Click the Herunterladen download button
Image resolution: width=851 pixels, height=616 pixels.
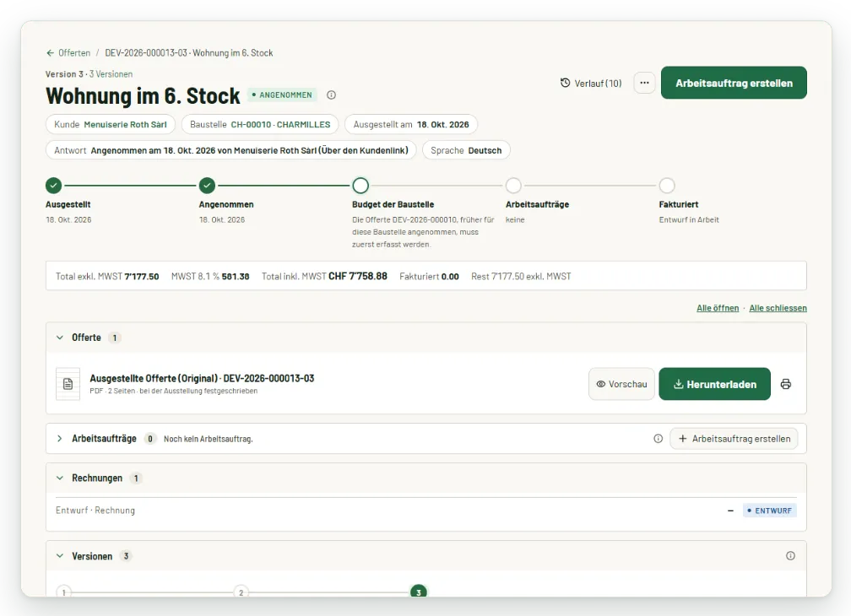714,384
